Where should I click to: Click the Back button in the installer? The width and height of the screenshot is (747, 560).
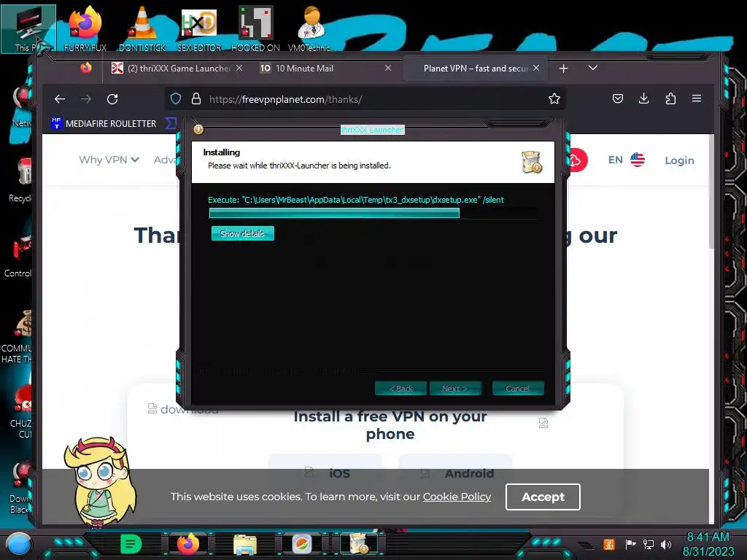tap(401, 389)
